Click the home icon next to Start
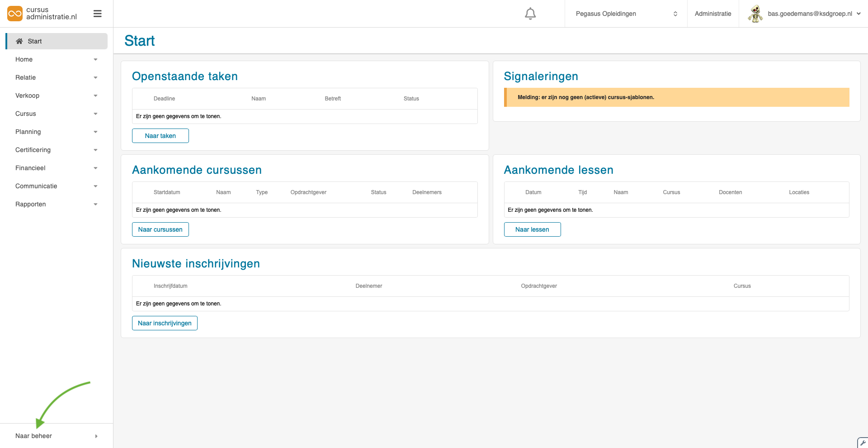Screen dimensions: 868x448 point(19,41)
